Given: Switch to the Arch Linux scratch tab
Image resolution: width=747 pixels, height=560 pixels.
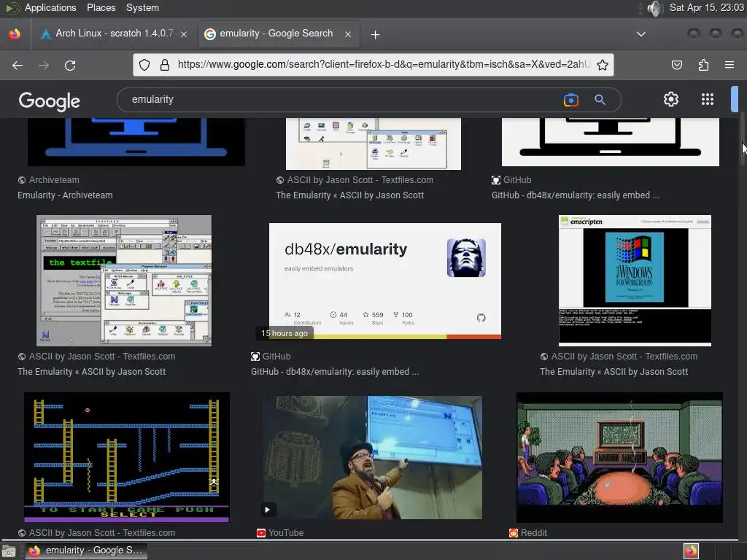Looking at the screenshot, I should (113, 34).
